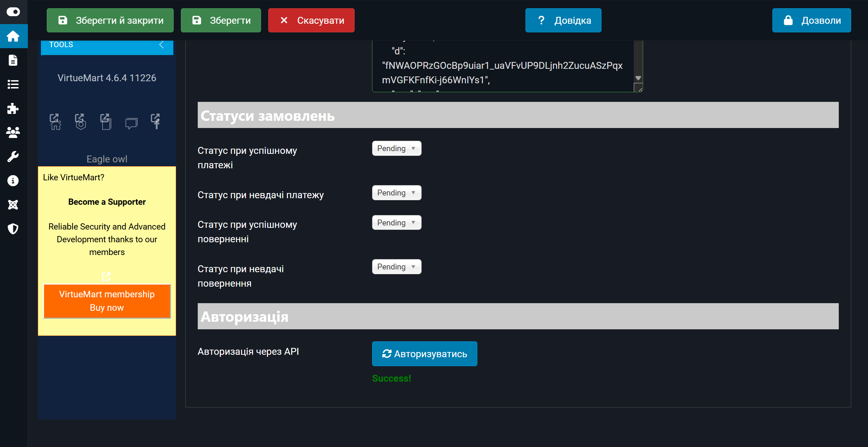
Task: Open the VirtueMart Facebook external link icon
Action: 155,121
